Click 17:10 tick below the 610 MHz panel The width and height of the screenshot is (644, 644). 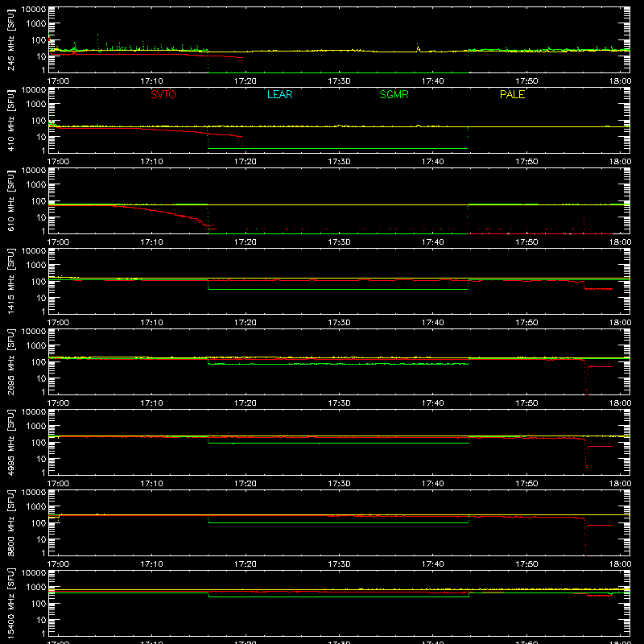pos(151,242)
